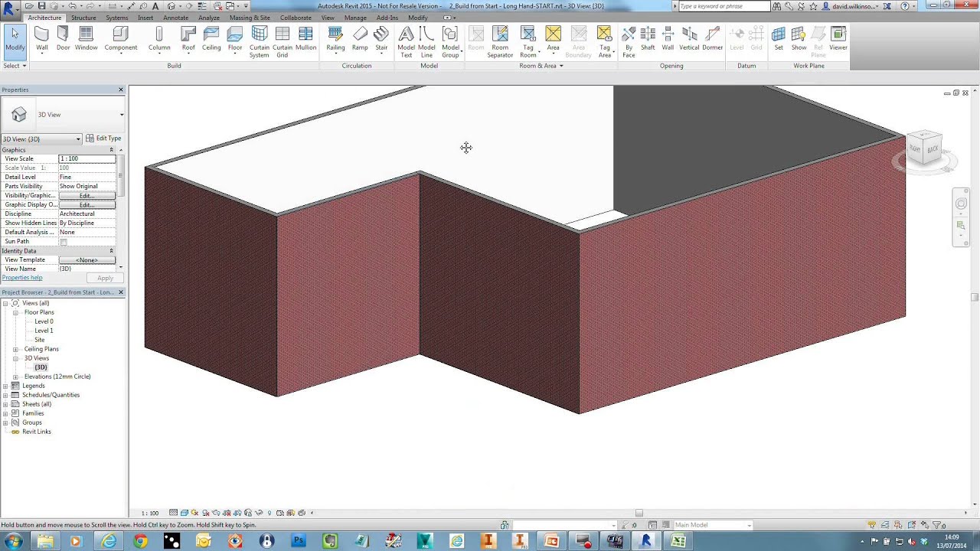This screenshot has height=551, width=980.
Task: Open Photoshop from the taskbar
Action: pyautogui.click(x=299, y=542)
